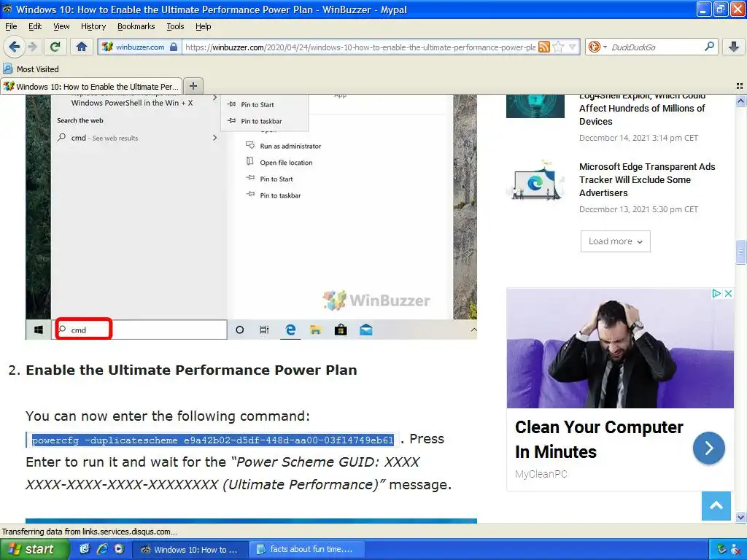Open the Windows start button
747x560 pixels.
pyautogui.click(x=34, y=549)
